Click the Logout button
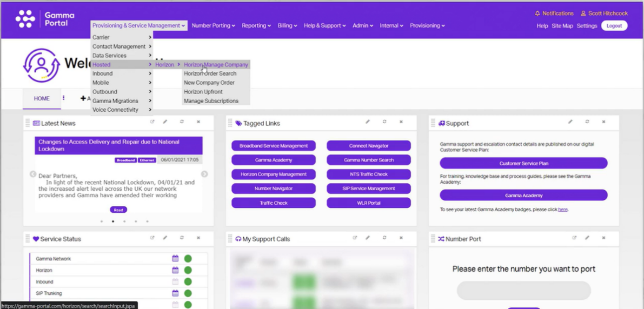Image resolution: width=644 pixels, height=309 pixels. [x=614, y=25]
